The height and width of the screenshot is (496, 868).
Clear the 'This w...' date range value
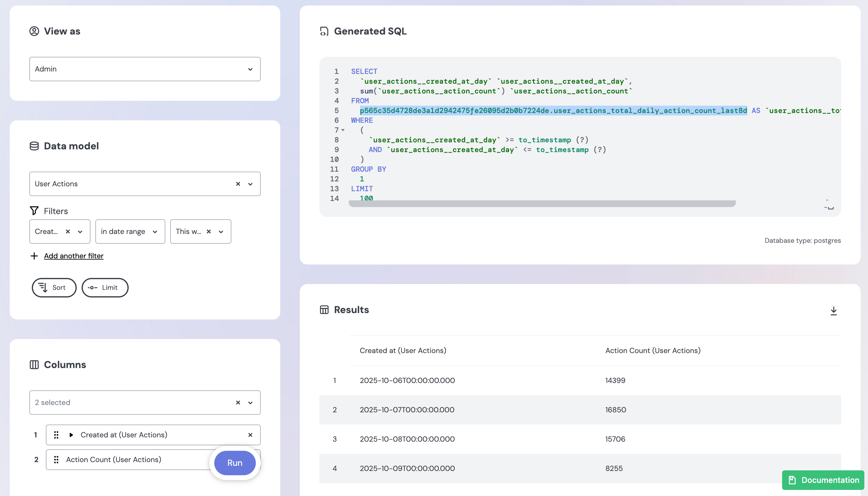click(x=208, y=232)
